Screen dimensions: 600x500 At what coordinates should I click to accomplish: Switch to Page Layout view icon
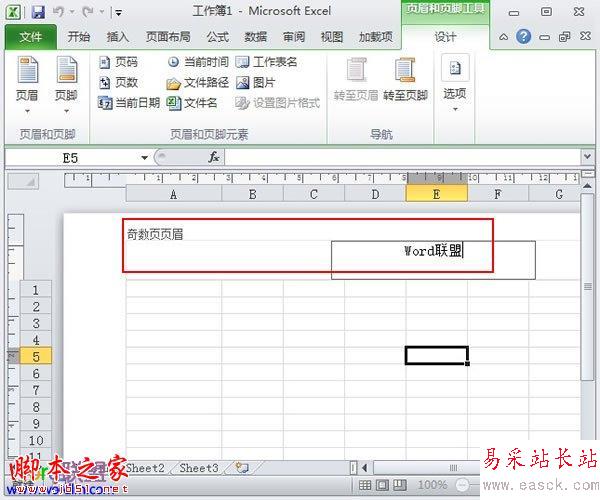382,485
